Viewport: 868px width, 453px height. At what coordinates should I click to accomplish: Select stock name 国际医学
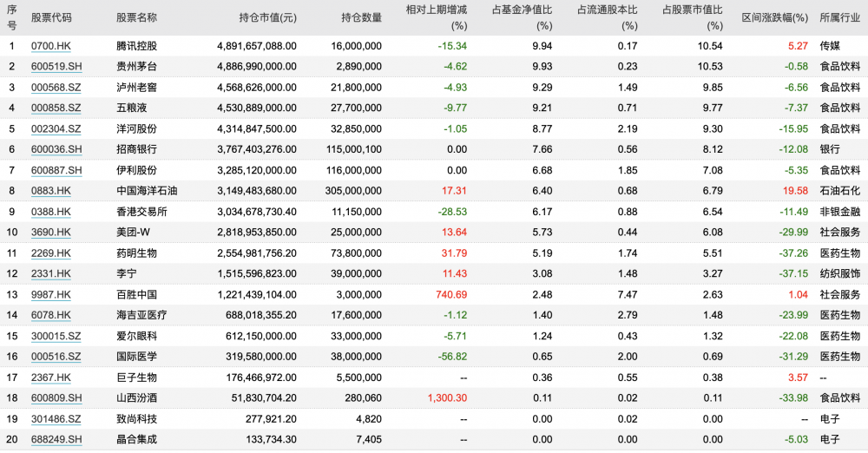(x=137, y=358)
